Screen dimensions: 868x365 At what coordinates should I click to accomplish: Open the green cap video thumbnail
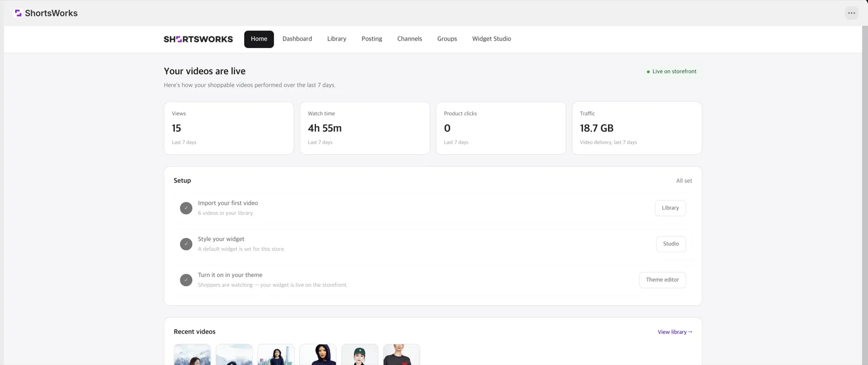coord(359,355)
